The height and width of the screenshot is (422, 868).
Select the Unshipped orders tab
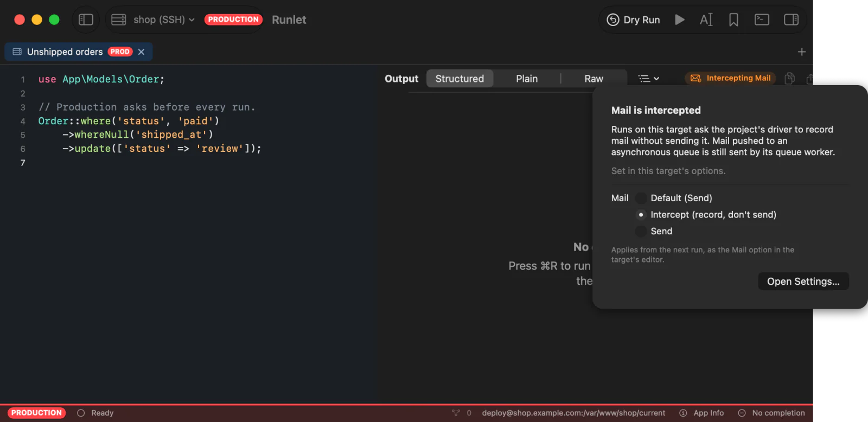[79, 52]
